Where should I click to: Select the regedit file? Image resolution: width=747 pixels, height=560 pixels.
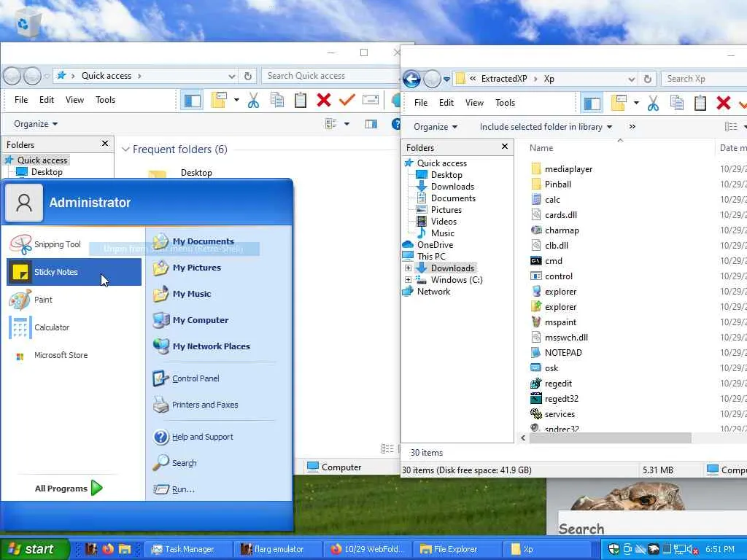[558, 384]
